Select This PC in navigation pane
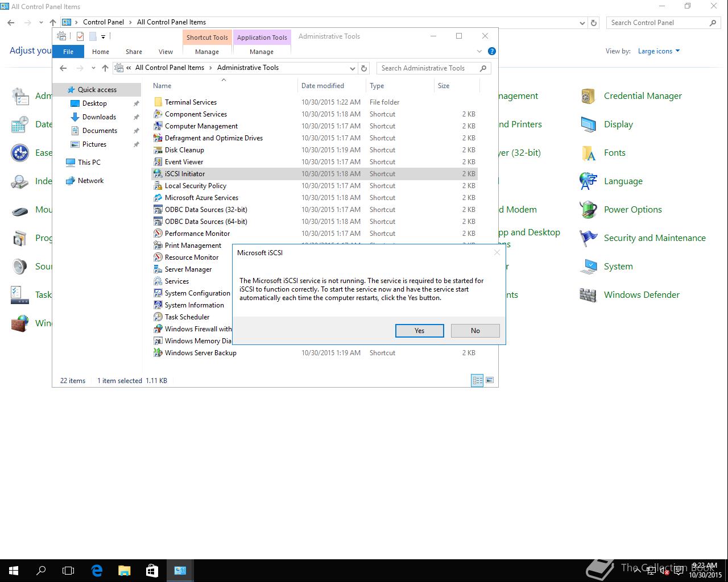728x582 pixels. pos(89,163)
